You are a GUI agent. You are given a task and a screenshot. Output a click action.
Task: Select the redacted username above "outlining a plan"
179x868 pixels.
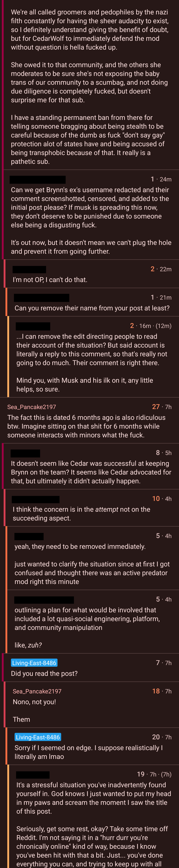tap(44, 599)
